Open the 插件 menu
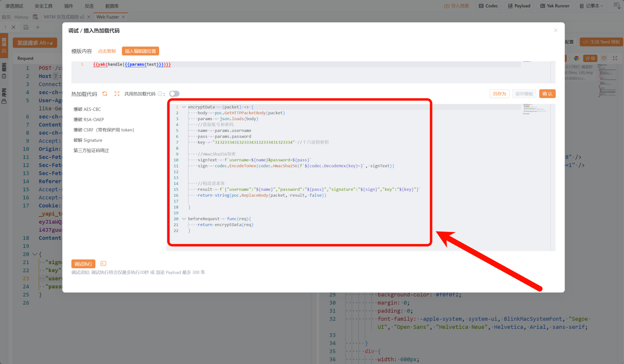Screen dimensions: 624x364 68,6
